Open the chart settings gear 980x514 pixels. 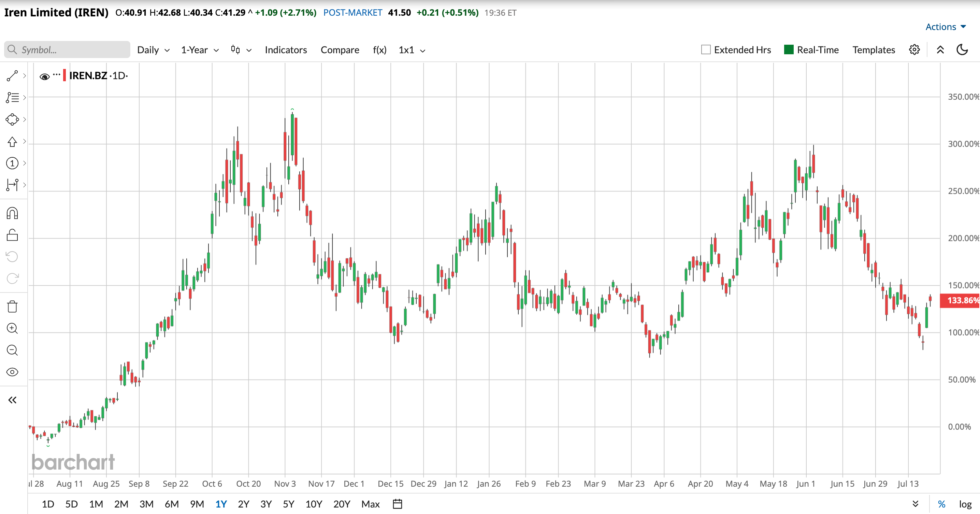pyautogui.click(x=914, y=50)
